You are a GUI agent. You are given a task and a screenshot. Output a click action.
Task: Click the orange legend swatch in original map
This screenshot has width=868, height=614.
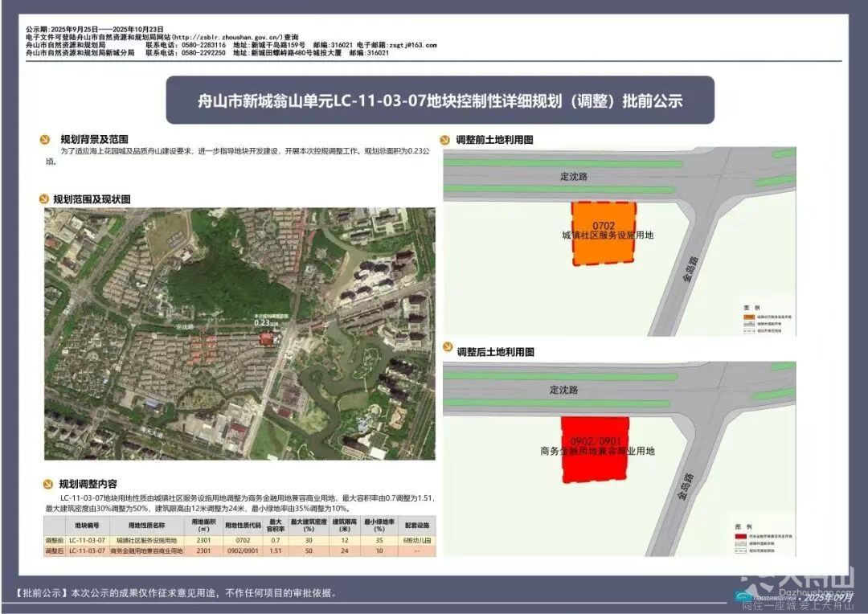[748, 317]
